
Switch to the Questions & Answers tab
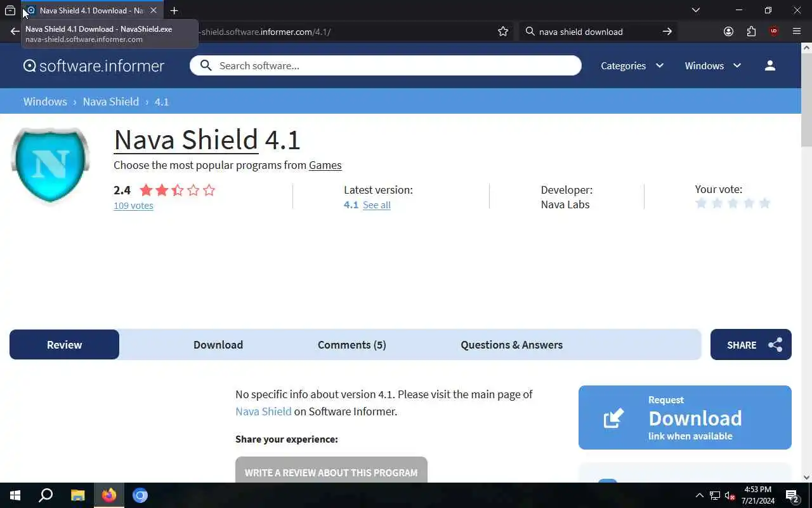(x=511, y=344)
